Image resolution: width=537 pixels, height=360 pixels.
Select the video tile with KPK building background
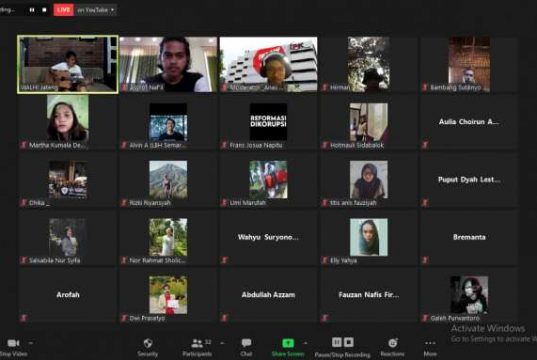268,64
